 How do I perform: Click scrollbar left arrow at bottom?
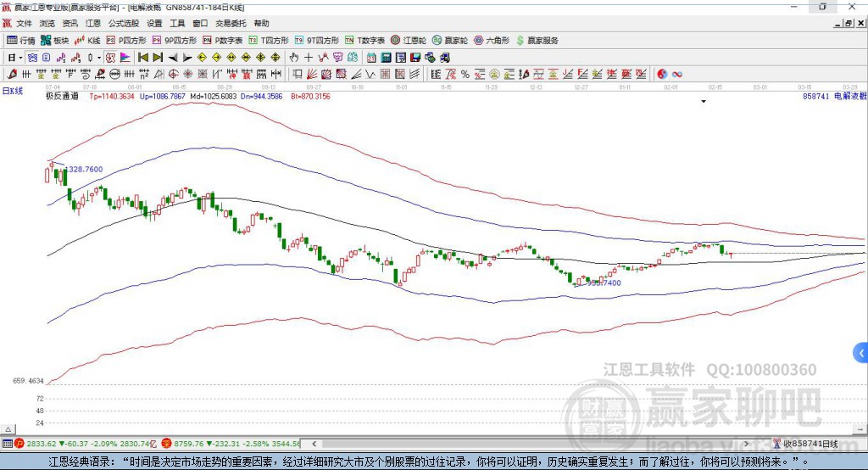[x=314, y=444]
